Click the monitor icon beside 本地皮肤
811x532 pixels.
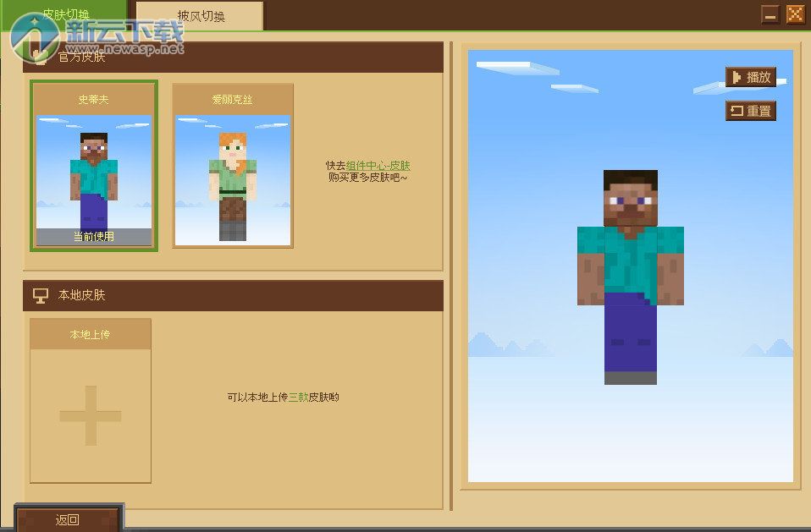tap(41, 295)
